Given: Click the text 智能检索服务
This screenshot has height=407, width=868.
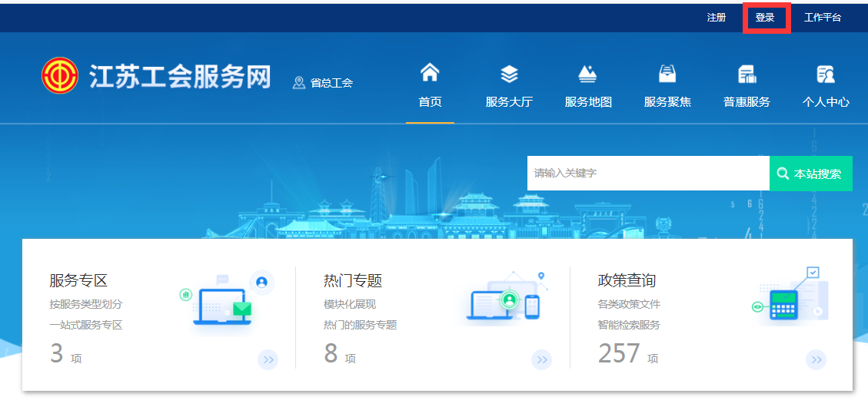Looking at the screenshot, I should click(x=629, y=325).
